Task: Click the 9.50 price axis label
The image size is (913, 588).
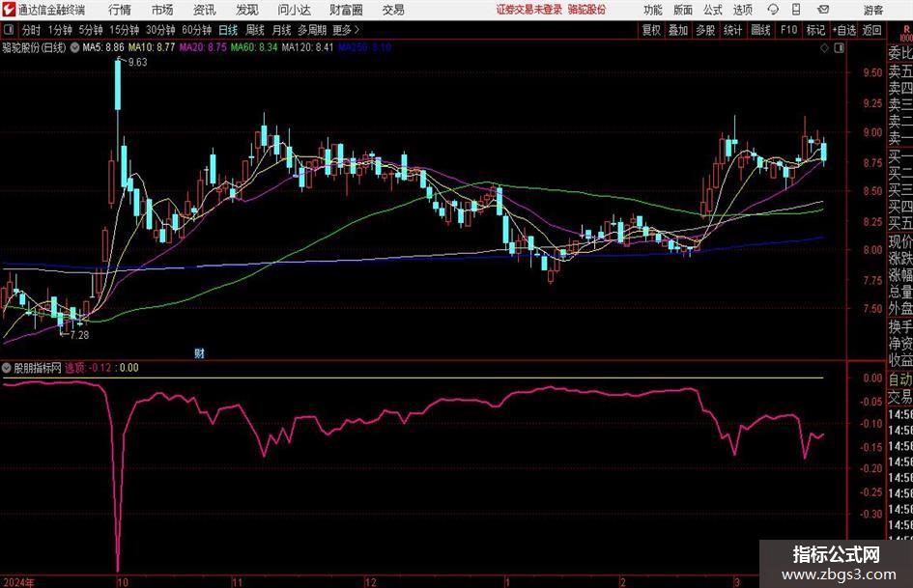Action: [x=872, y=72]
